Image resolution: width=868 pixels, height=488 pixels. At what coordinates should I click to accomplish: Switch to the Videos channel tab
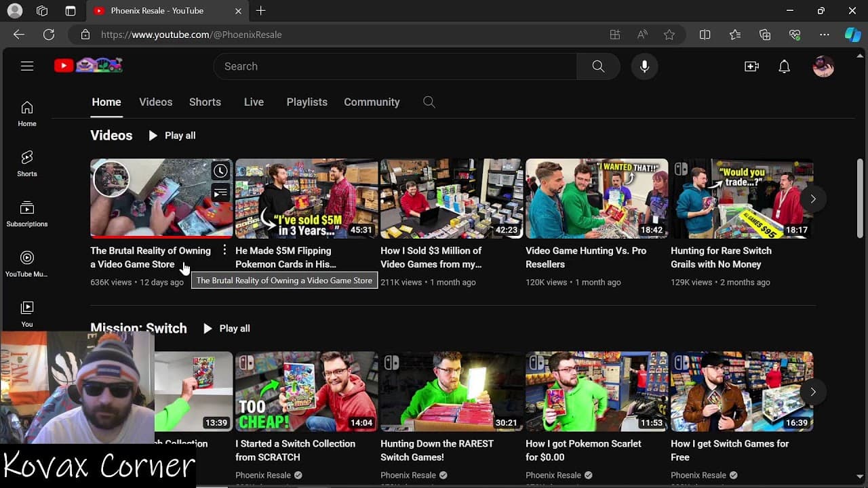(x=156, y=102)
